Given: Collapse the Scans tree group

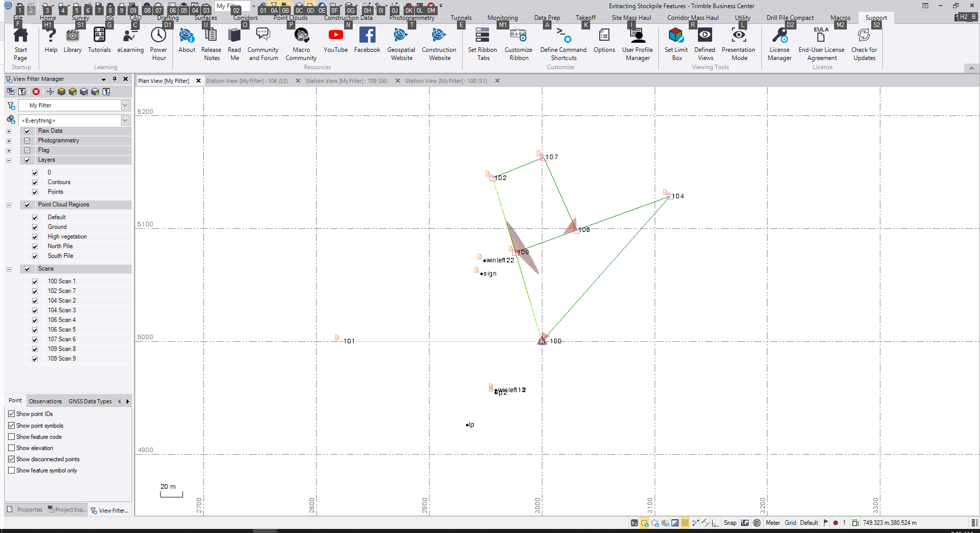Looking at the screenshot, I should 9,269.
